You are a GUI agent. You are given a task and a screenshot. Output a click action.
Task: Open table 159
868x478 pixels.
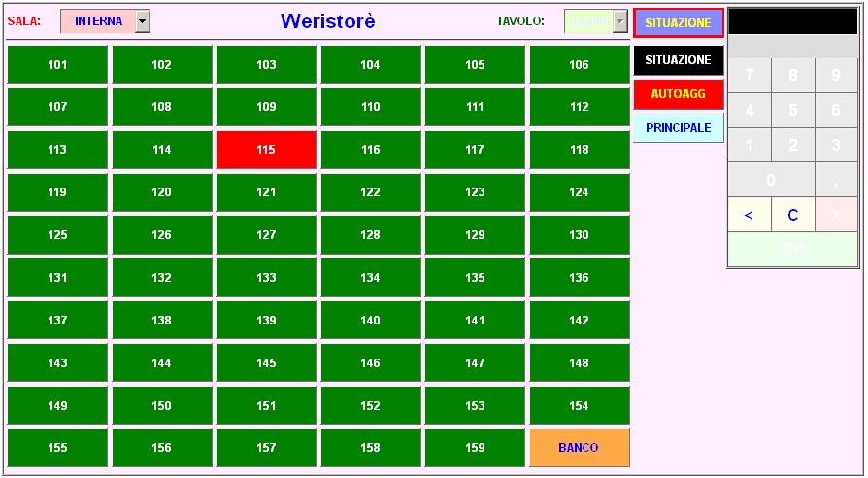[475, 448]
